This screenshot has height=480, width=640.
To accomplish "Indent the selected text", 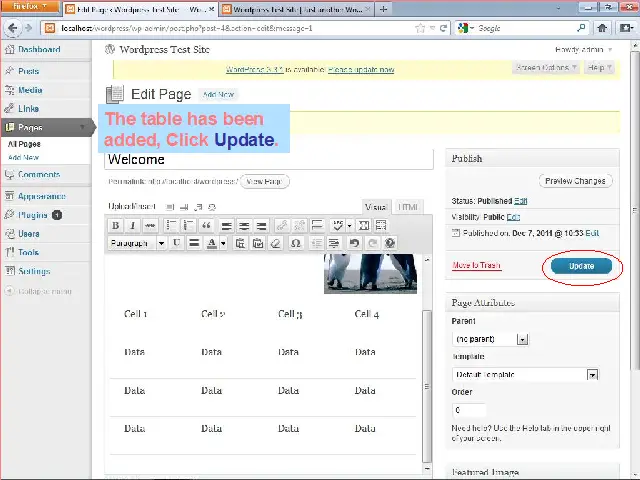I will 334,243.
